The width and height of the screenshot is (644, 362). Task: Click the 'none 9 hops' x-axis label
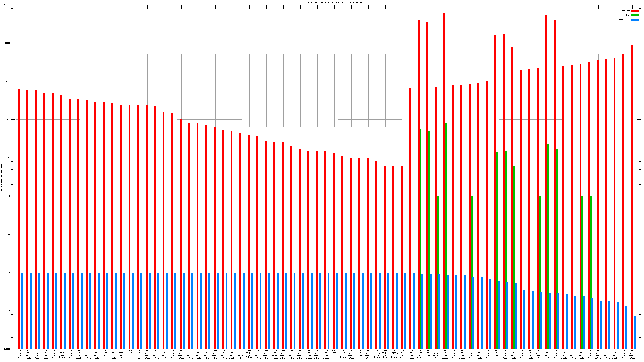(334, 351)
